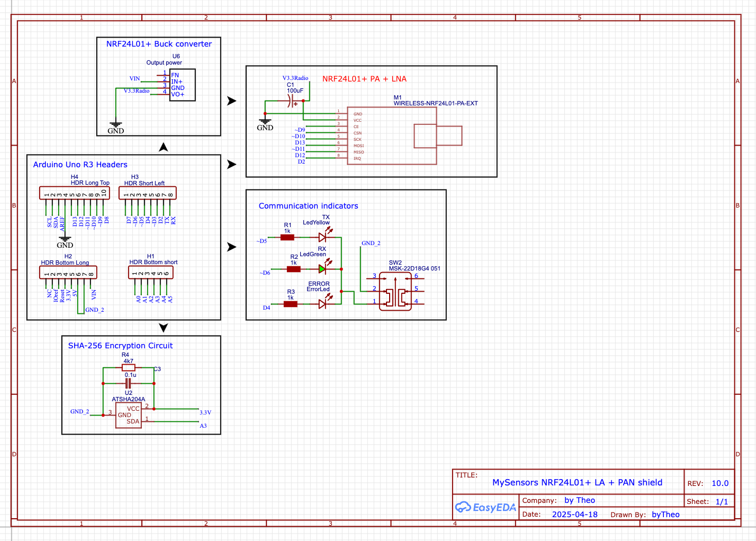Click the U2 ATSHA204A chip body
The width and height of the screenshot is (756, 541).
click(x=129, y=416)
